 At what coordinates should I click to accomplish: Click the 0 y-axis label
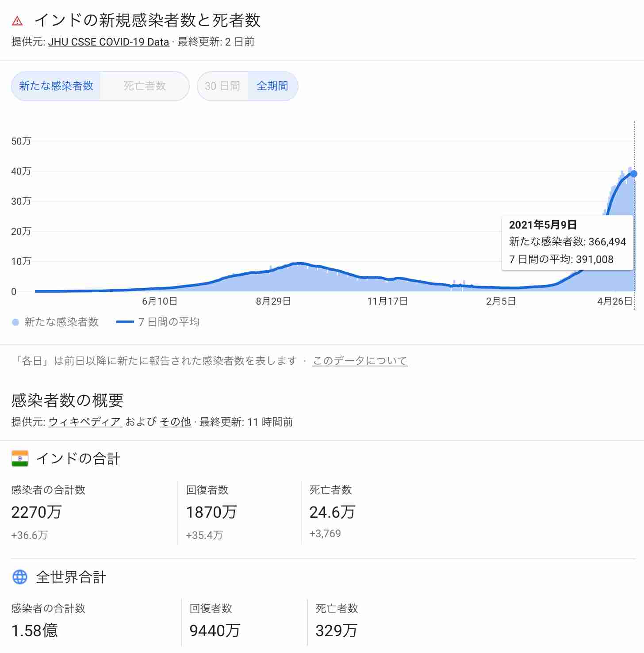(14, 292)
